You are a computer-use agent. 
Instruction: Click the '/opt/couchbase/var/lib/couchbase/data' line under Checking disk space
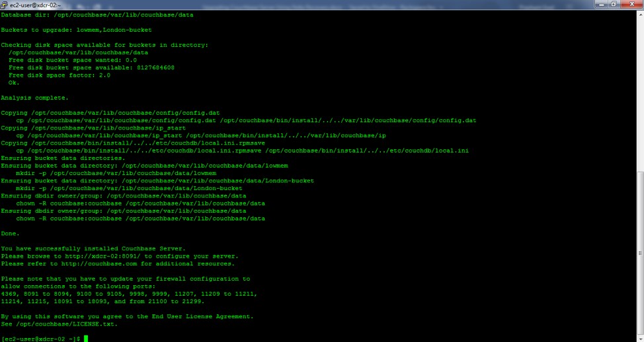tap(79, 53)
